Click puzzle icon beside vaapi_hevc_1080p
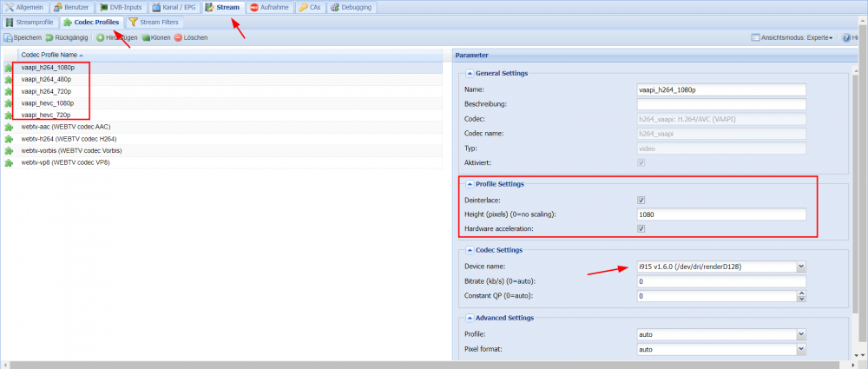The height and width of the screenshot is (369, 868). point(9,103)
